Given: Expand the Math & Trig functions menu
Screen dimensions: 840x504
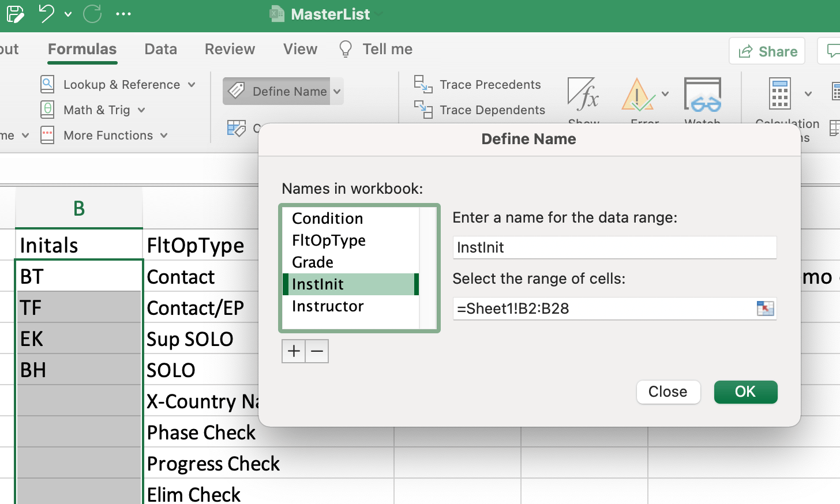Looking at the screenshot, I should [96, 110].
